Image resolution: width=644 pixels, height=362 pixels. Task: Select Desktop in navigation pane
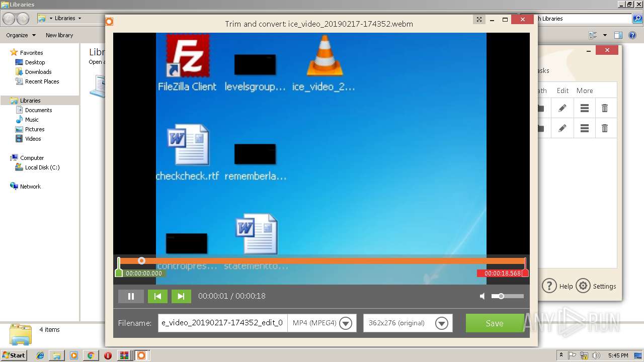35,62
